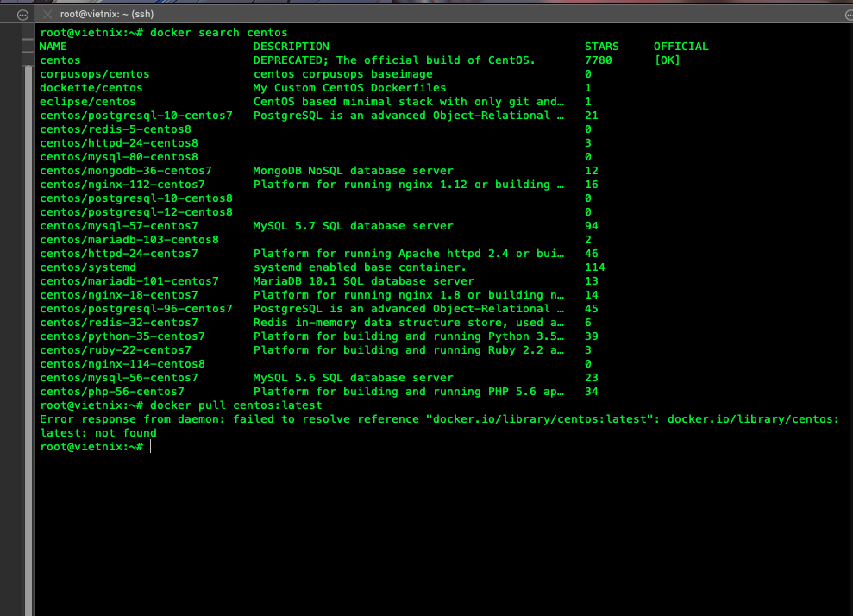Image resolution: width=853 pixels, height=616 pixels.
Task: Click 'My Custom CentOS Dockerfiles' description
Action: coord(350,88)
